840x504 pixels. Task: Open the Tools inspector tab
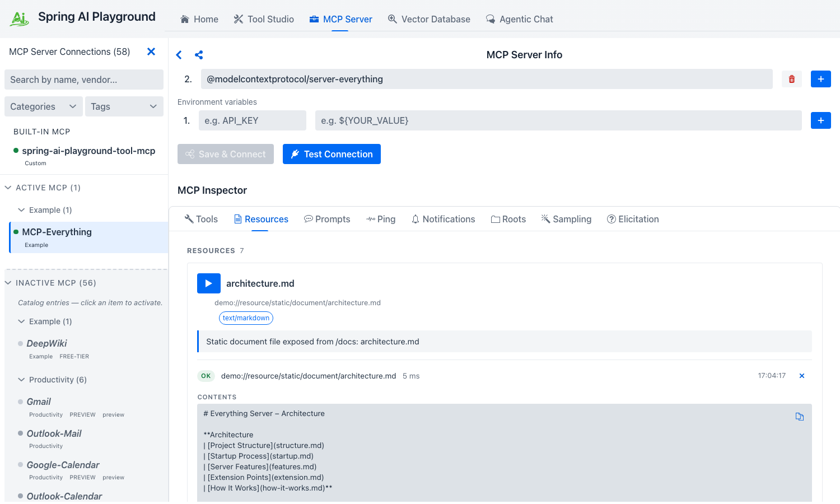(201, 219)
